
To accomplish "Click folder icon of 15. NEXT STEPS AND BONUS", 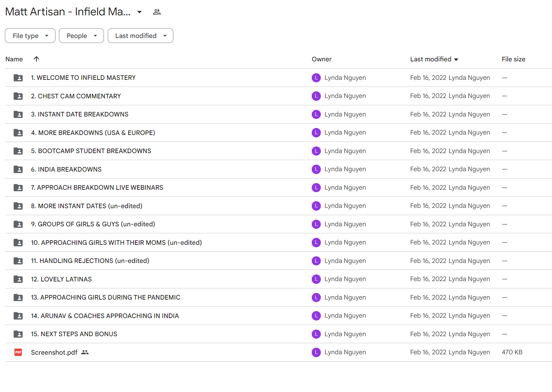I will click(18, 334).
